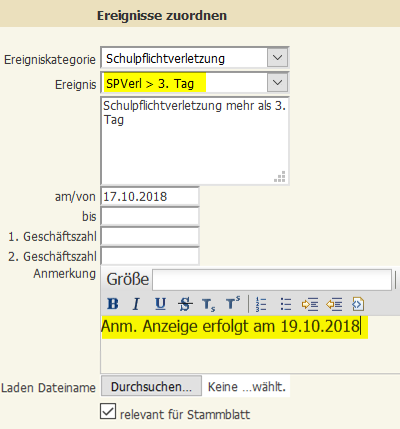400x429 pixels.
Task: Select the 1. Geschäftszahl input field
Action: 150,236
